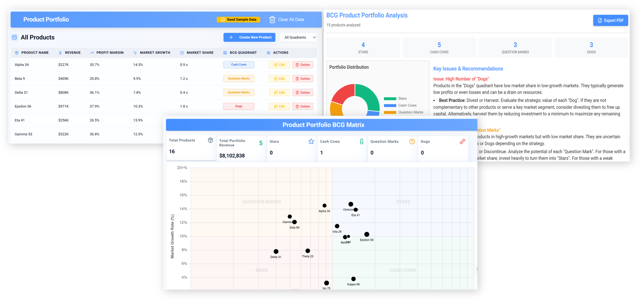The height and width of the screenshot is (302, 644).
Task: Click the Eta 41 product name cell
Action: [20, 120]
